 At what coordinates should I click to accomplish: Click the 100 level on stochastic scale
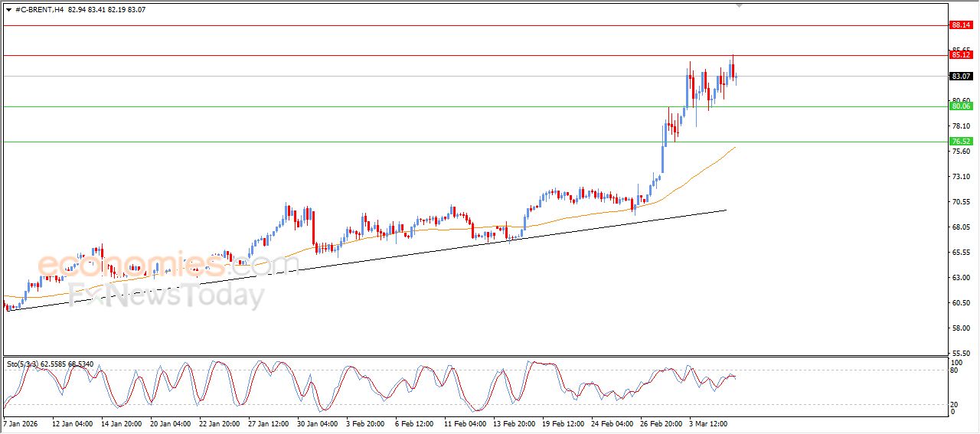coord(956,362)
